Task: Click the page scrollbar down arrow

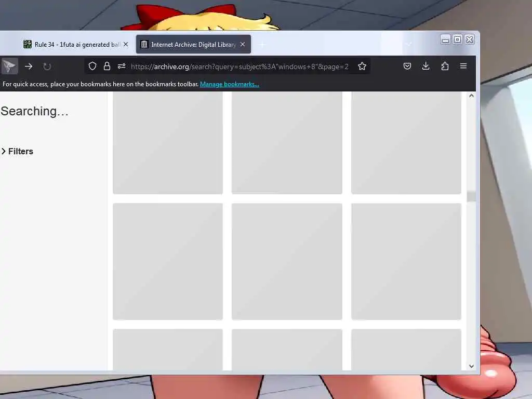Action: (x=471, y=366)
